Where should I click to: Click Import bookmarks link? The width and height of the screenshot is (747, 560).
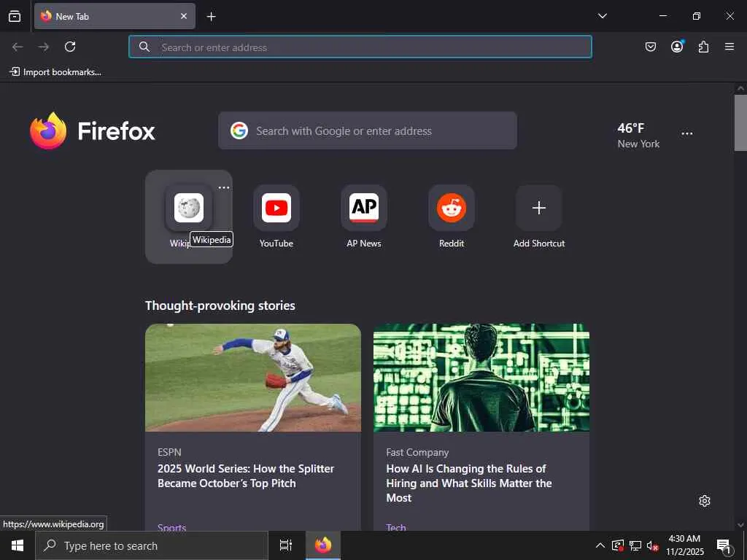tap(55, 72)
